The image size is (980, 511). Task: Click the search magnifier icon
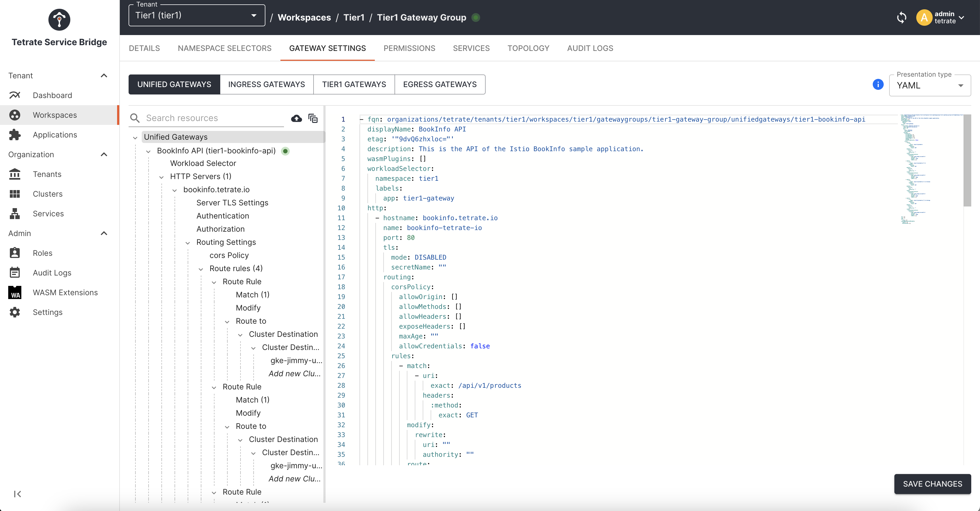[x=135, y=118]
